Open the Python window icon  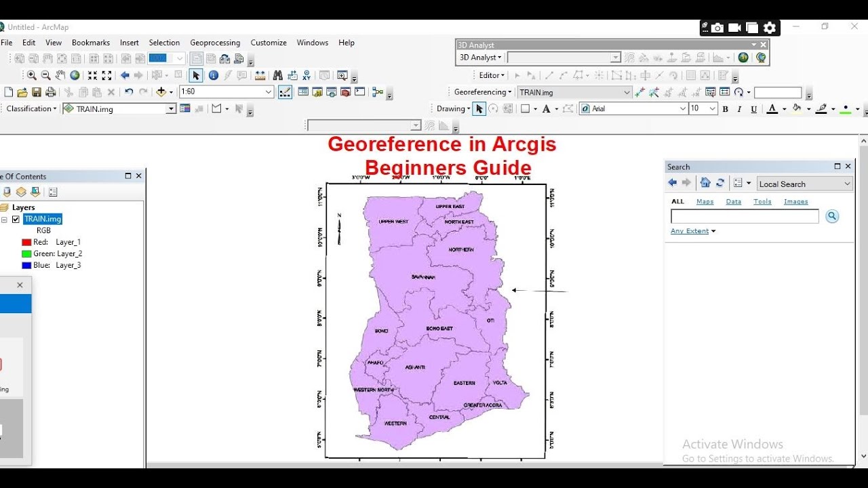pos(360,92)
